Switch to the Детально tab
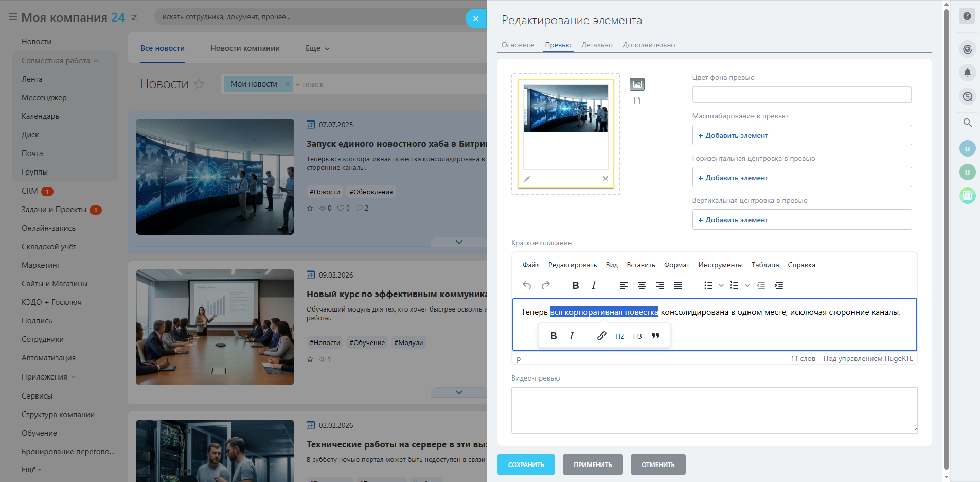Viewport: 980px width, 482px height. [597, 45]
